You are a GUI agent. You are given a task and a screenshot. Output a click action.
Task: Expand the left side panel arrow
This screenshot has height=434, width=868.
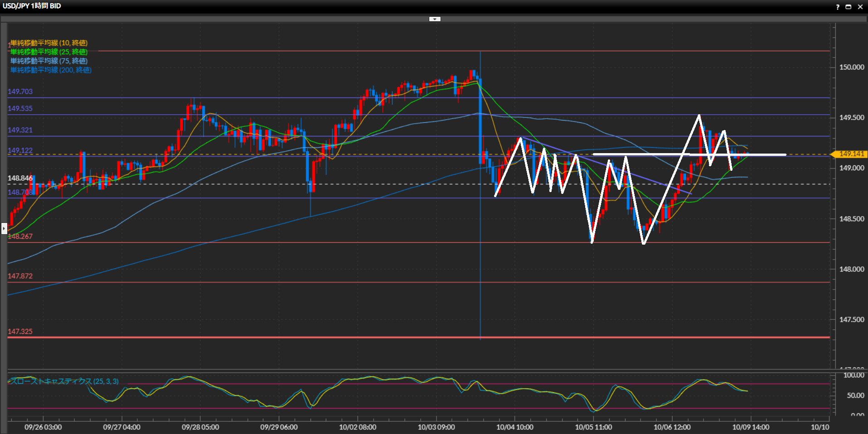(4, 228)
